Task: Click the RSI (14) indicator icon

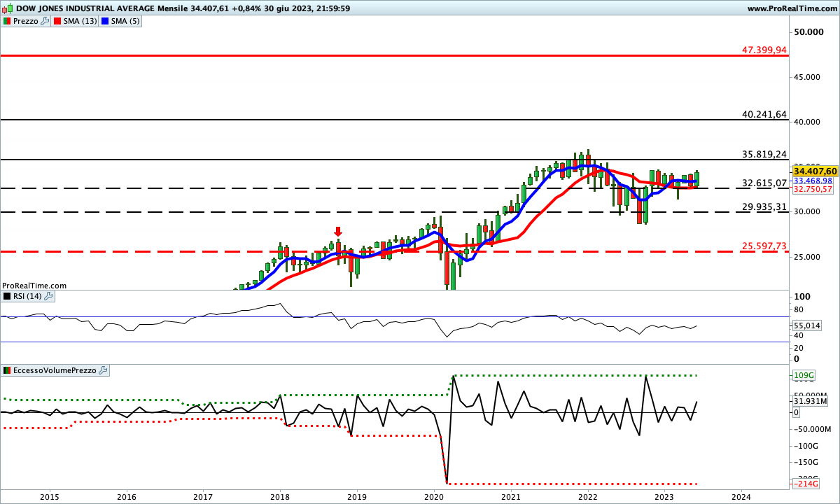Action: point(6,296)
